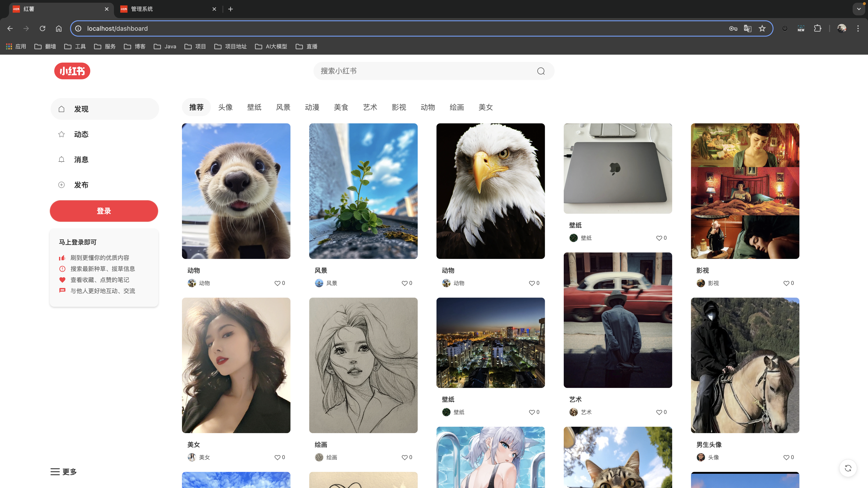Open 发现 in the sidebar
868x488 pixels.
pos(105,109)
